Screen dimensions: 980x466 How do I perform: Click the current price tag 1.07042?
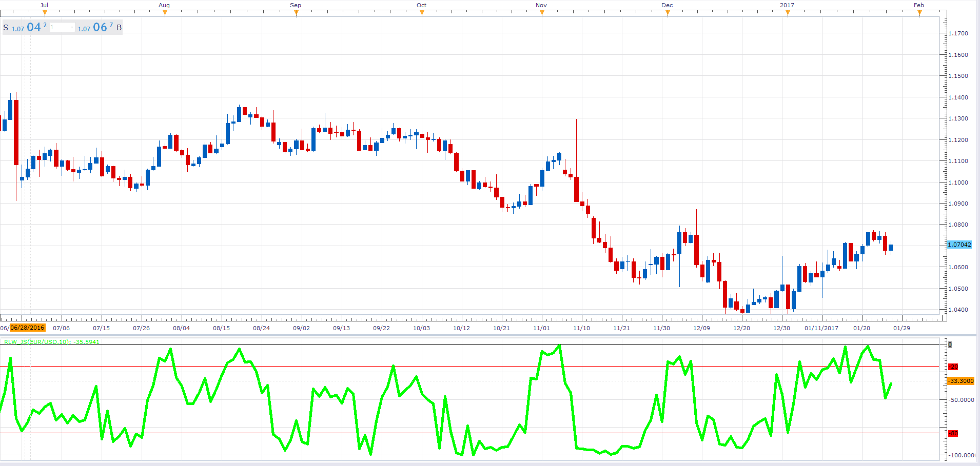point(959,245)
